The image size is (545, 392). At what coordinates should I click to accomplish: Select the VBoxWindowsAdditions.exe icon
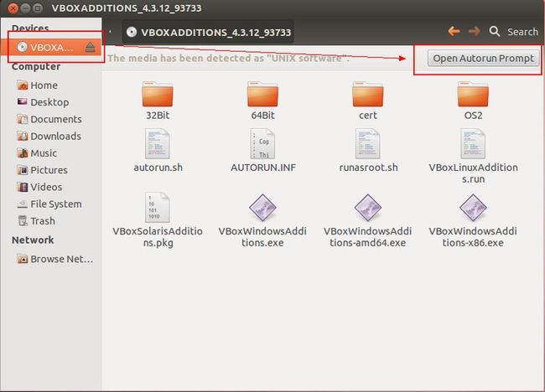tap(262, 208)
